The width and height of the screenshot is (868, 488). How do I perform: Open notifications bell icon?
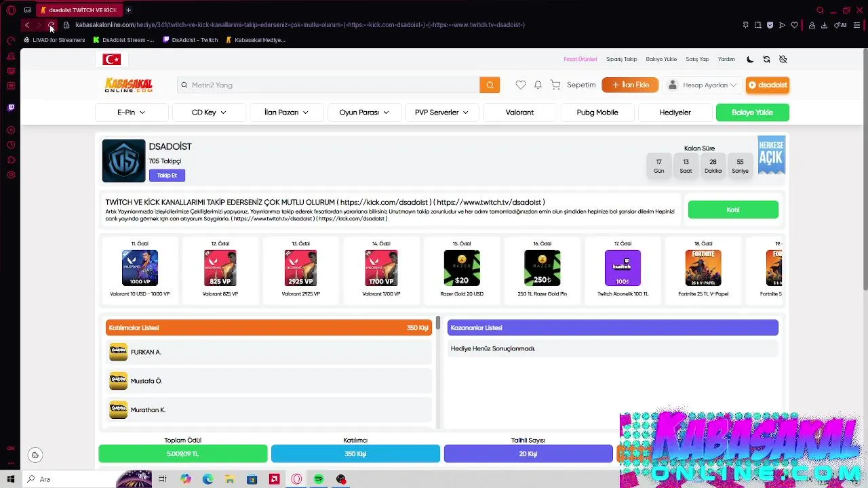tap(538, 85)
